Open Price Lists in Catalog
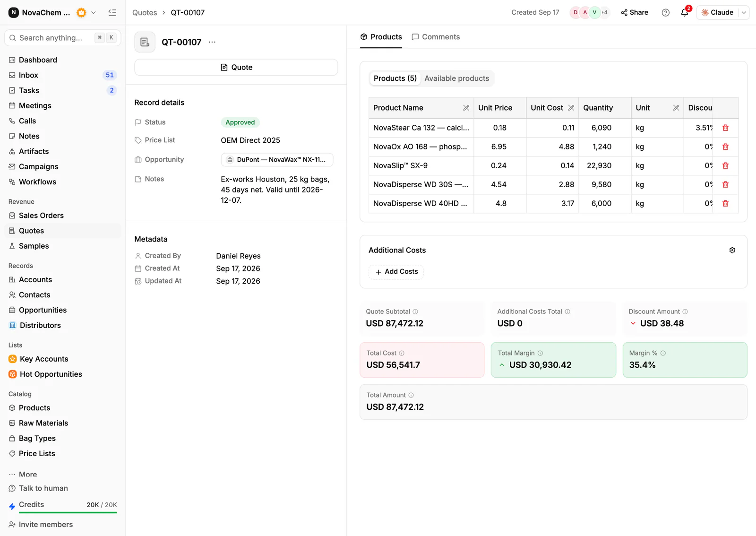This screenshot has height=536, width=756. coord(63,454)
